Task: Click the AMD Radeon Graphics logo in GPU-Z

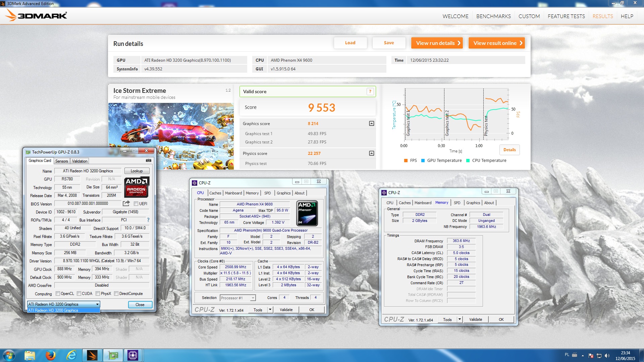Action: tap(137, 187)
